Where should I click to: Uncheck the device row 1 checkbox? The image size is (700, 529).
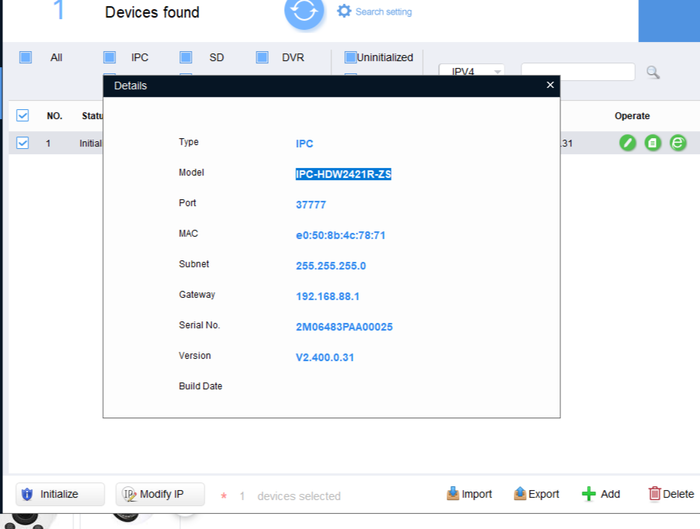pyautogui.click(x=22, y=143)
